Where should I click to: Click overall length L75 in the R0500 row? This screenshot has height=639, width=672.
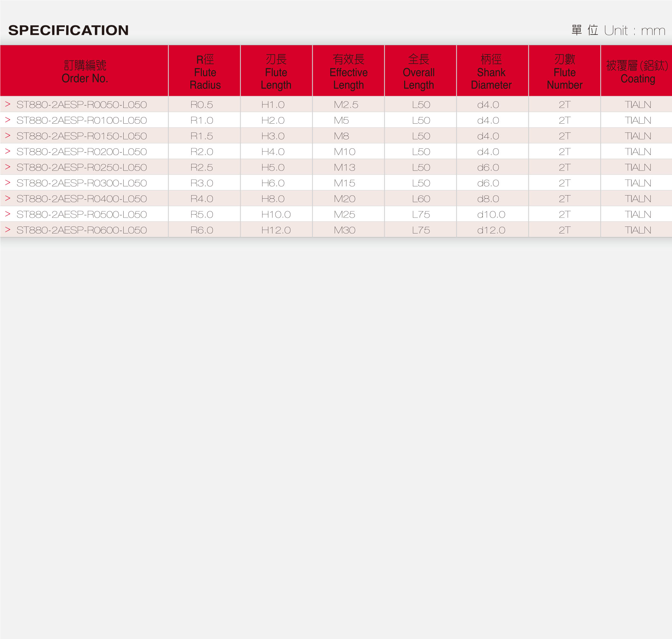point(421,214)
